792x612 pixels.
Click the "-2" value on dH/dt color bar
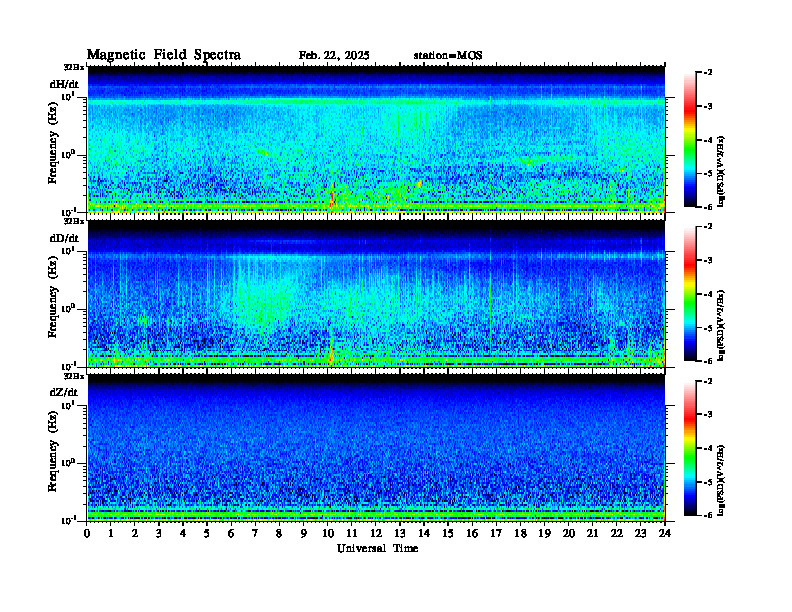[708, 73]
